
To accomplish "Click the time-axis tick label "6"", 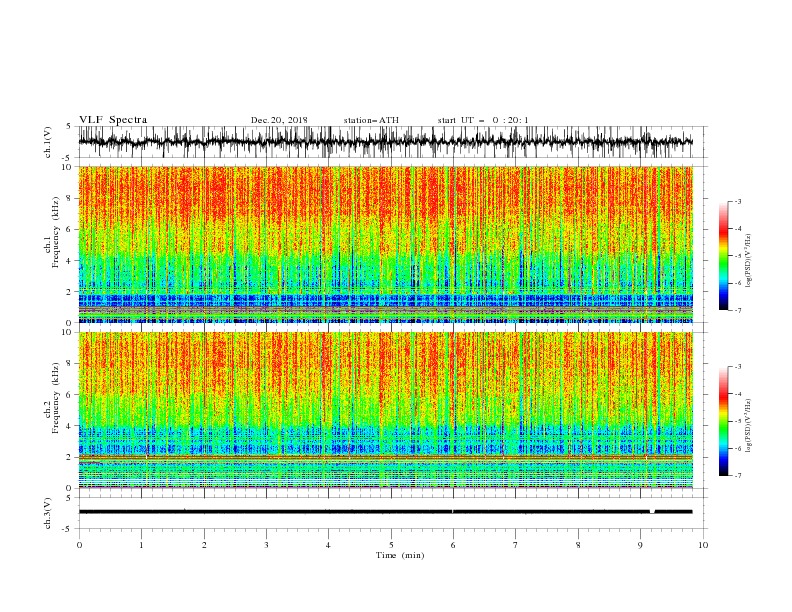I will [453, 545].
